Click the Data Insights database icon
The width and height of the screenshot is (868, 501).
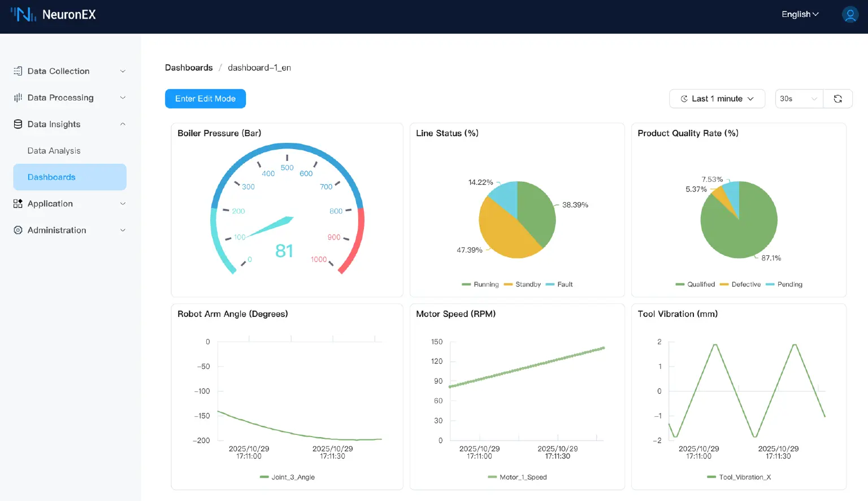[18, 124]
